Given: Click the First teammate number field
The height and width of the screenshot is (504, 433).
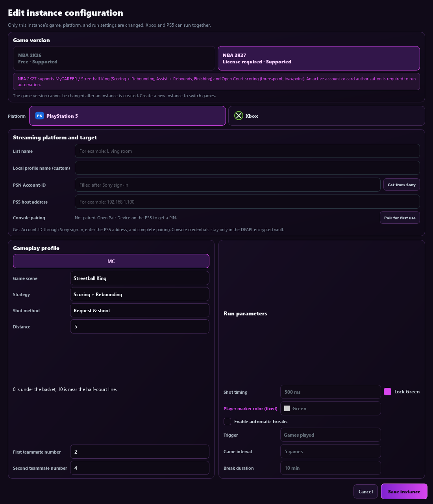Looking at the screenshot, I should pos(140,452).
